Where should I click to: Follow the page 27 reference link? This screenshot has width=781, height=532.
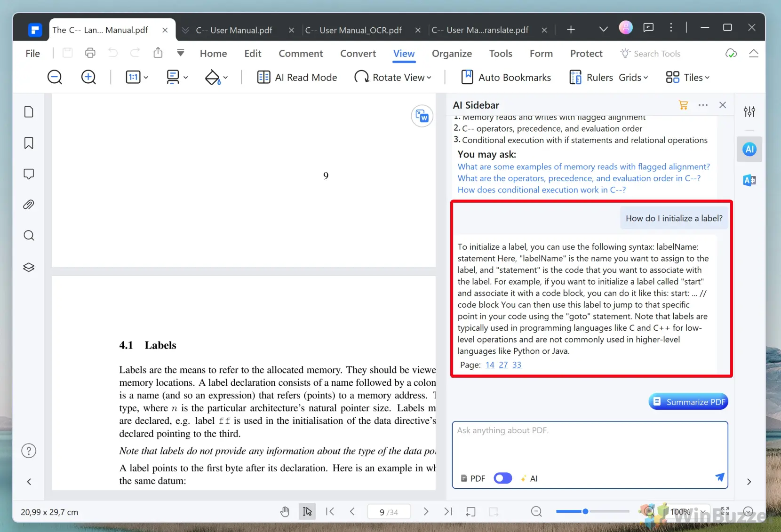[x=503, y=365]
